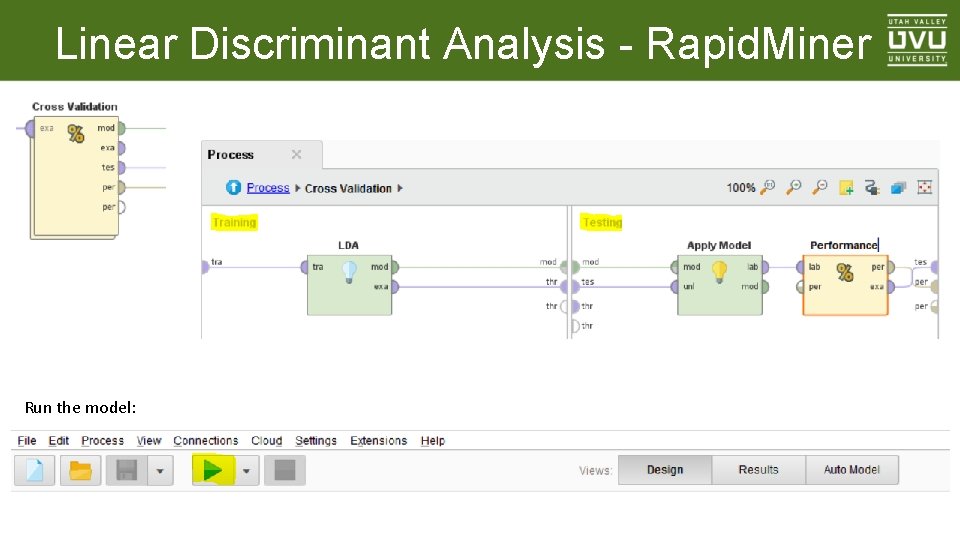This screenshot has width=960, height=540.
Task: Select the Cross Validation operator percent icon
Action: (75, 133)
